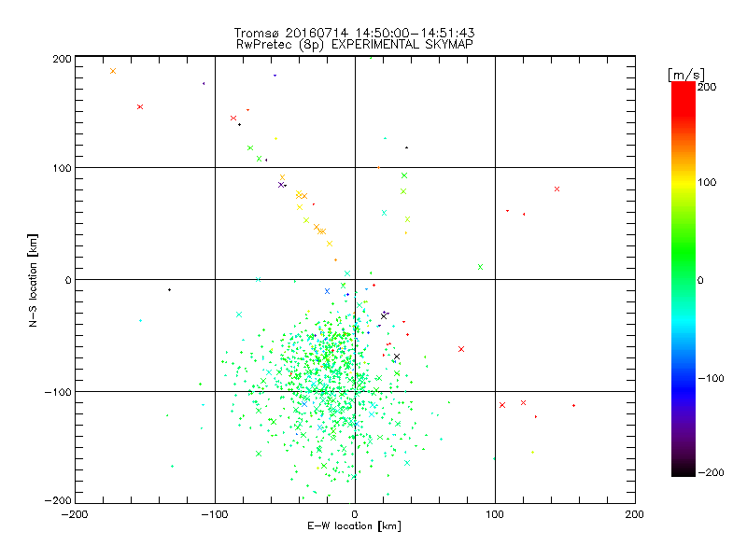This screenshot has width=747, height=560.
Task: Click the x-axis '100' tick label
Action: click(x=495, y=514)
